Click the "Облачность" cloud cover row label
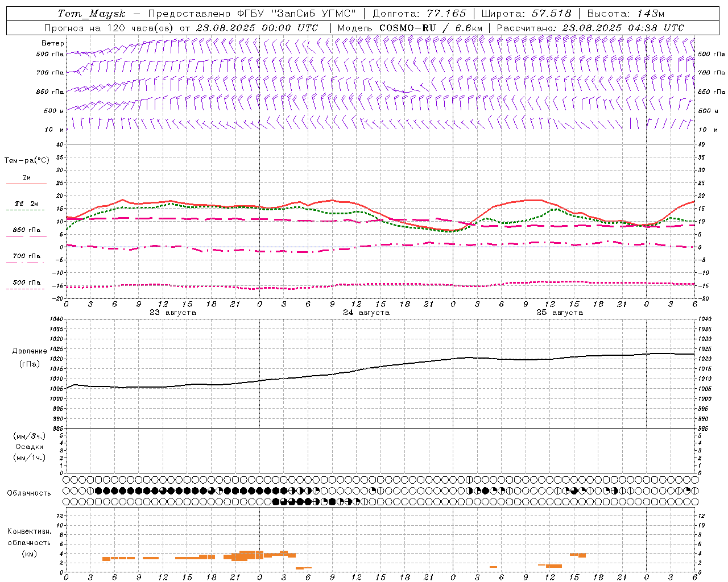Image resolution: width=728 pixels, height=582 pixels. tap(29, 493)
